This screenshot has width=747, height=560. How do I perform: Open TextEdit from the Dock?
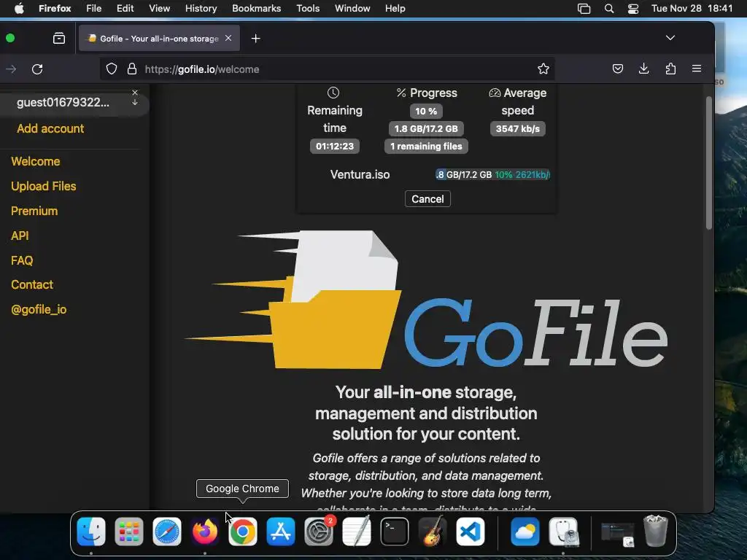(356, 532)
